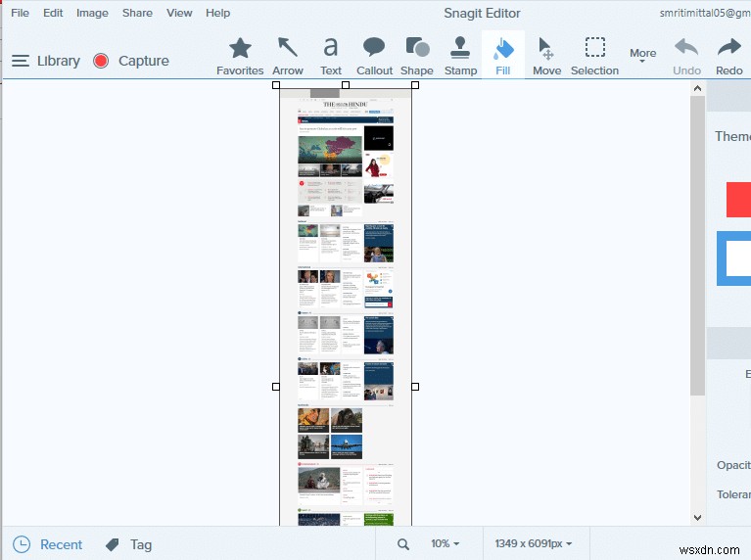Open the Library hamburger icon

tap(21, 61)
